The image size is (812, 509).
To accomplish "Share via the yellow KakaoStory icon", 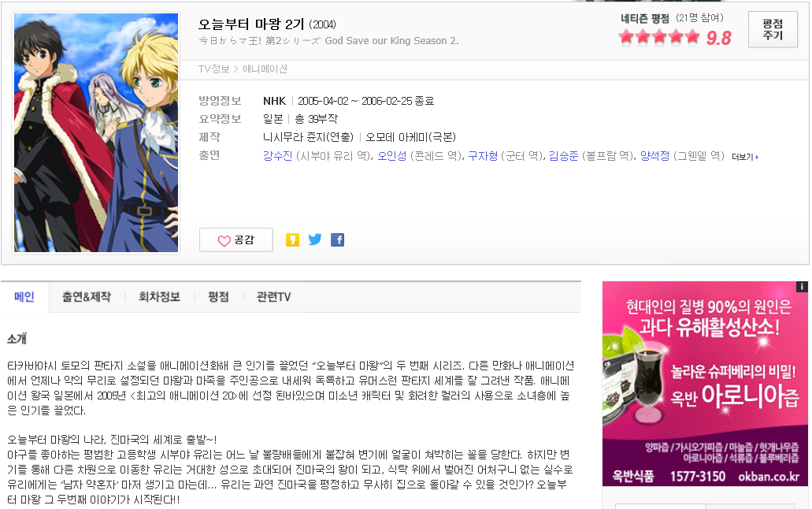I will point(293,240).
